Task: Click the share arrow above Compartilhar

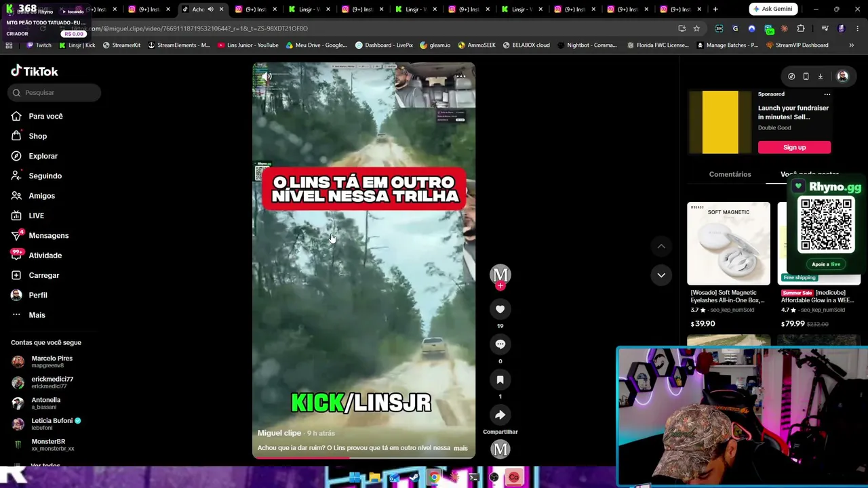Action: [x=500, y=415]
